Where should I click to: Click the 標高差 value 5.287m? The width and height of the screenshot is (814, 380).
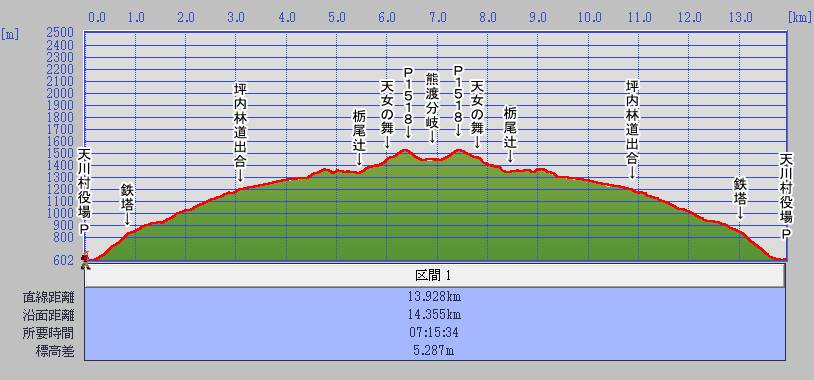click(434, 351)
